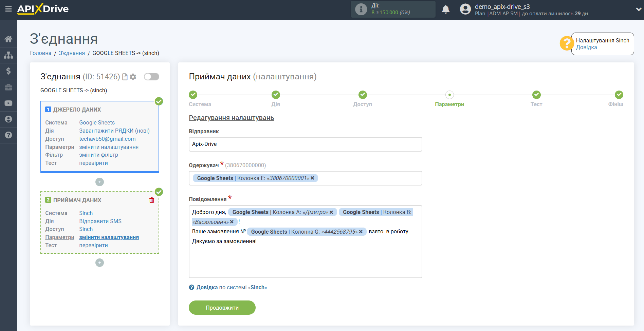Open the connection settings gear icon

coord(133,77)
